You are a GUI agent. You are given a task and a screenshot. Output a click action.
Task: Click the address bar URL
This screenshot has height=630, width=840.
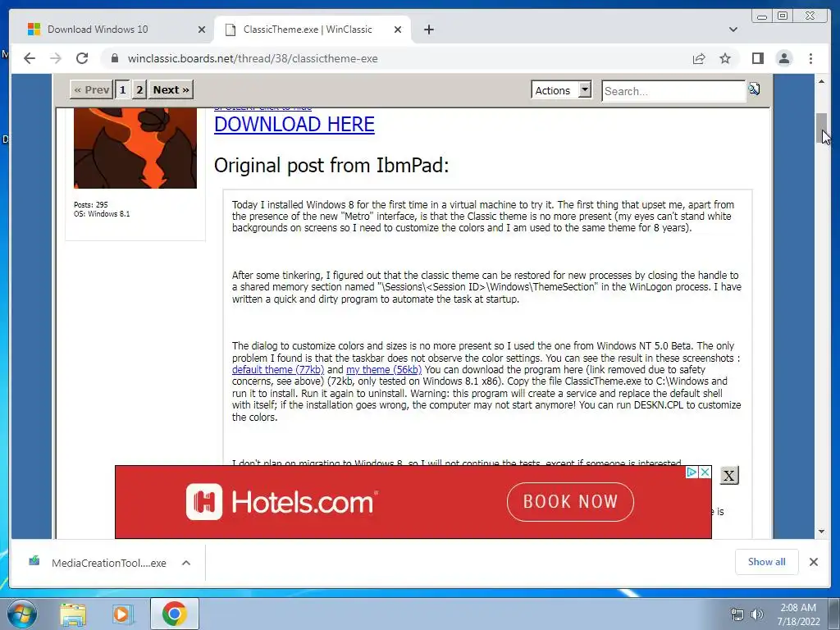coord(253,58)
